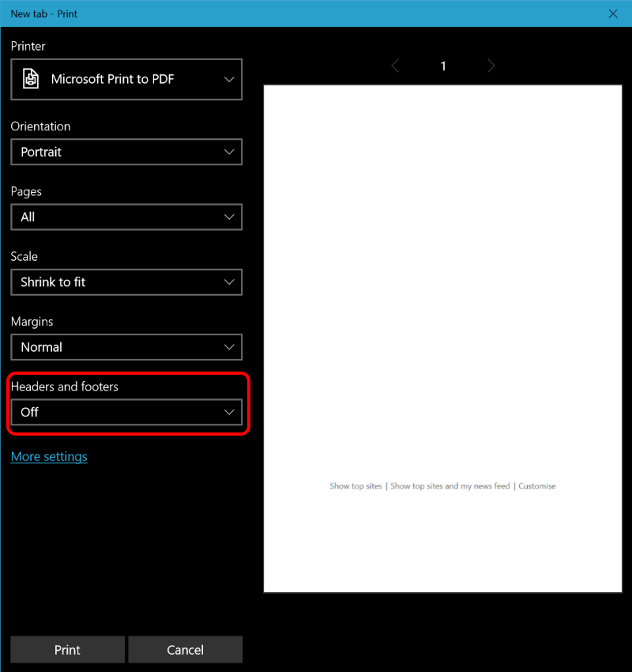Image resolution: width=632 pixels, height=672 pixels.
Task: Select the 'Microsoft Print to PDF' printer name text
Action: pyautogui.click(x=112, y=79)
